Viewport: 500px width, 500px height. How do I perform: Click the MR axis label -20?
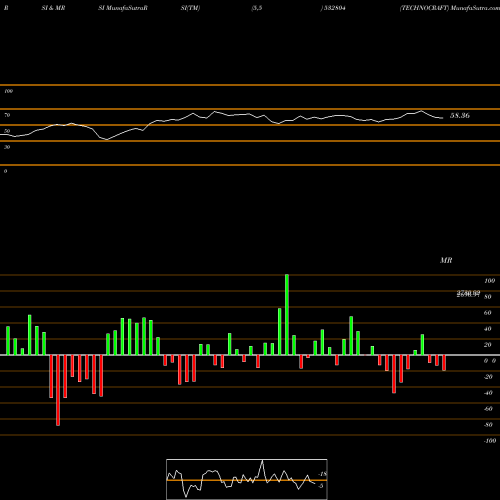click(x=488, y=377)
